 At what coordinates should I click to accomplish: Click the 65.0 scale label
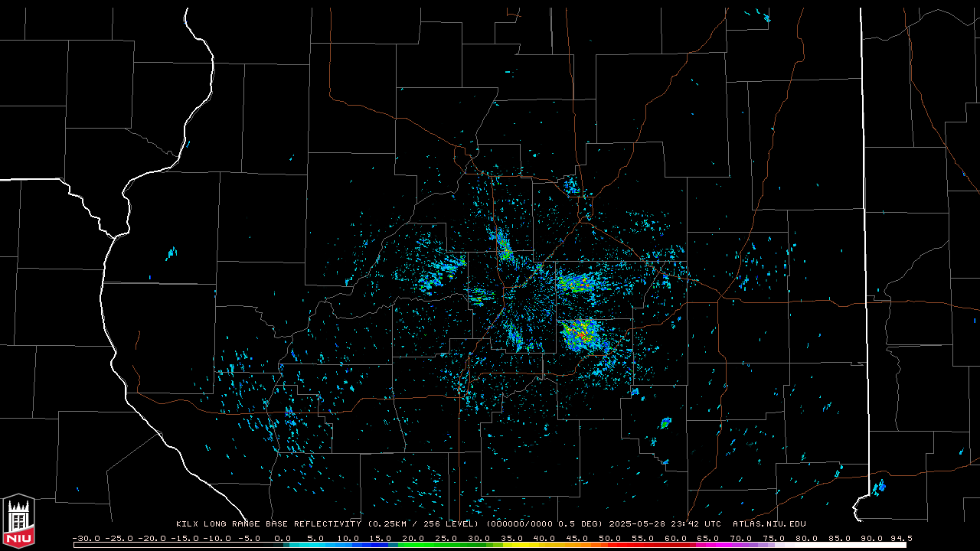pyautogui.click(x=709, y=539)
